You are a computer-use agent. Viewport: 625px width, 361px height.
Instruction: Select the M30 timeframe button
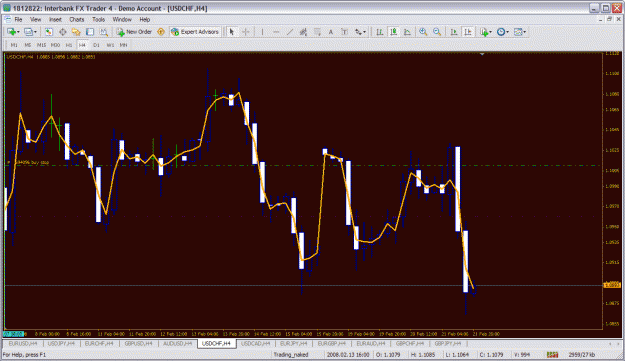pyautogui.click(x=55, y=45)
